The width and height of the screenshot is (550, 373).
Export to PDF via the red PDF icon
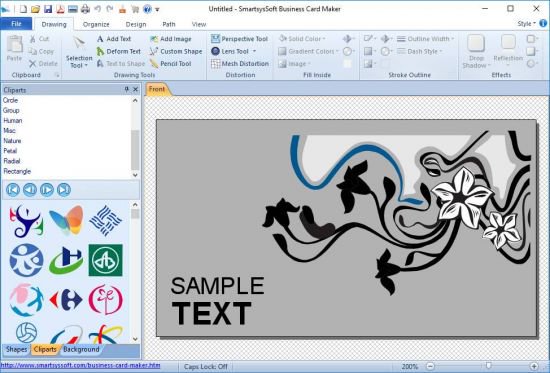pos(60,9)
